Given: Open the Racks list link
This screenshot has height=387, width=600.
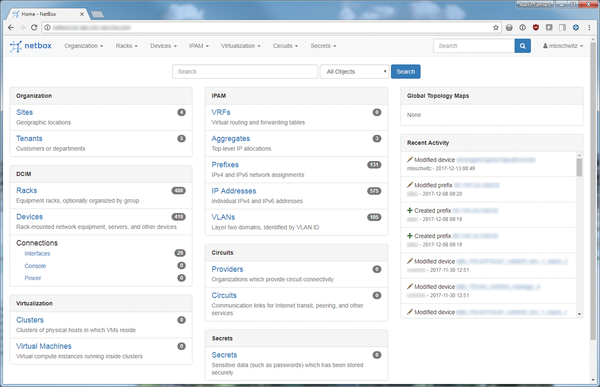Looking at the screenshot, I should click(26, 190).
